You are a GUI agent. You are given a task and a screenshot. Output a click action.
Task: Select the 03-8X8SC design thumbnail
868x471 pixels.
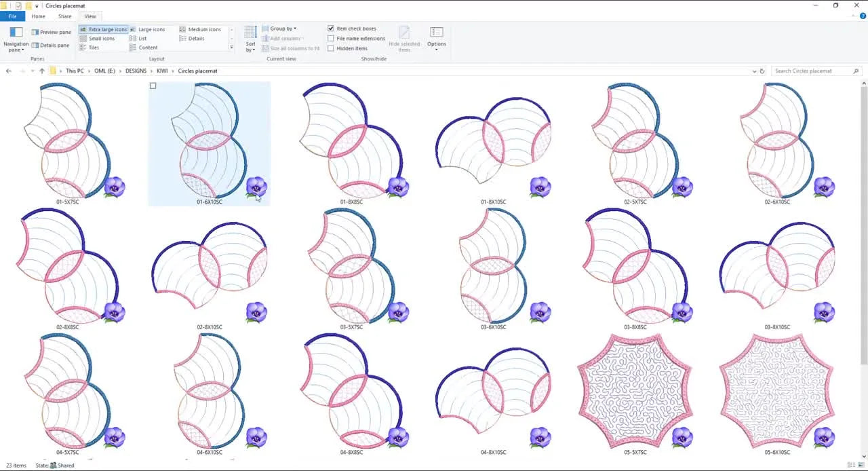pos(635,265)
